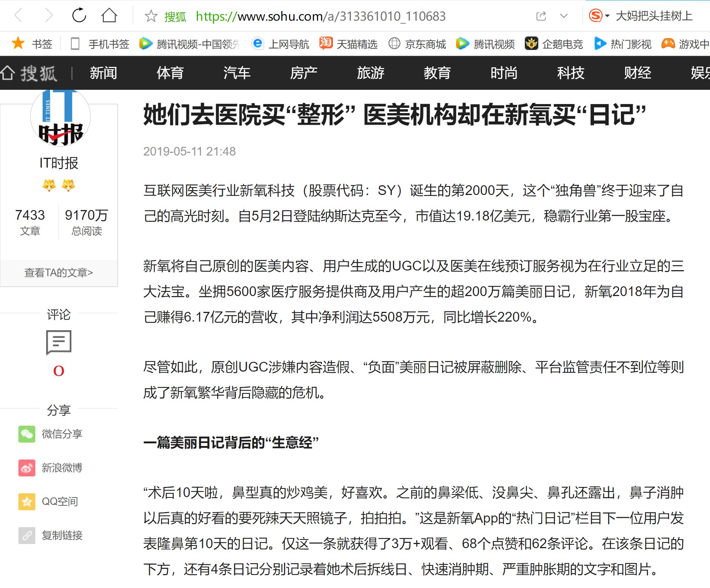The width and height of the screenshot is (710, 588).
Task: Click the 搜狐 site label in address bar
Action: coord(175,16)
